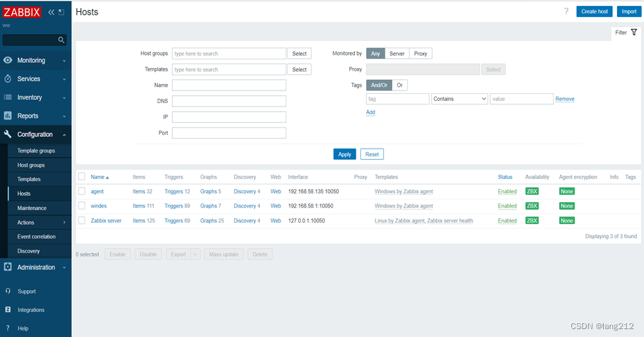The height and width of the screenshot is (337, 644).
Task: Click the Monitoring eye icon
Action: (x=8, y=60)
